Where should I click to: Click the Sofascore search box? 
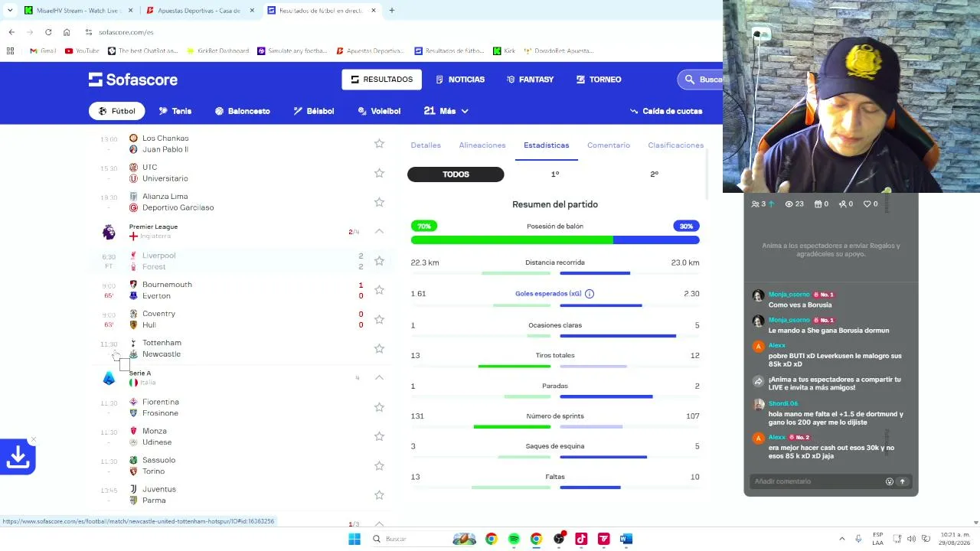[700, 80]
